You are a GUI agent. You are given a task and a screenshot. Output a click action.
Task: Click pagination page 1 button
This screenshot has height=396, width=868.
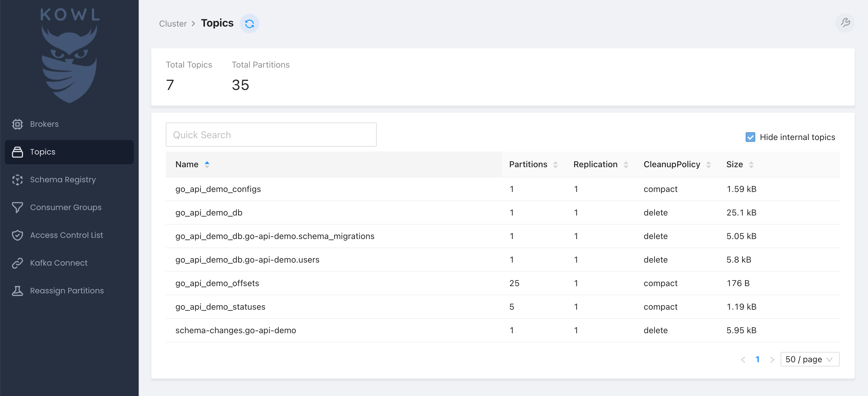(x=757, y=359)
